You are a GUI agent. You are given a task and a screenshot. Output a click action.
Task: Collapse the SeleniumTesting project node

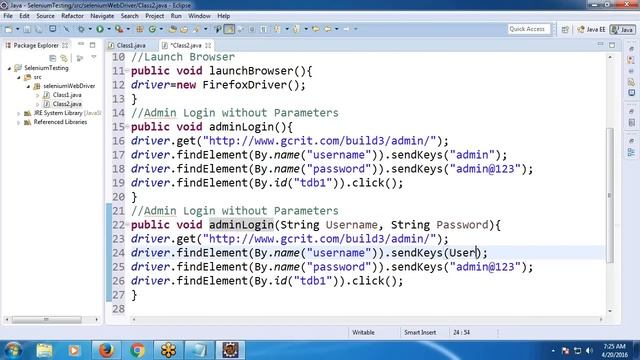(x=9, y=68)
